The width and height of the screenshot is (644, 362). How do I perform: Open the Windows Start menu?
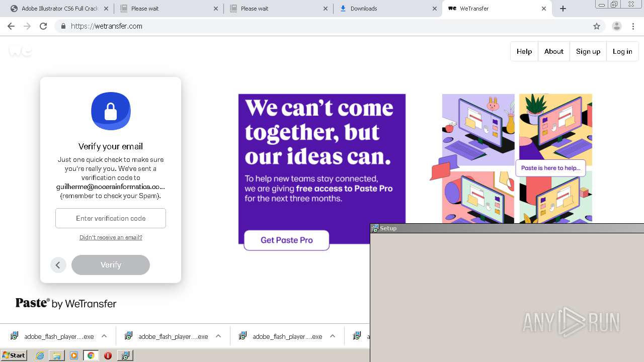click(14, 355)
